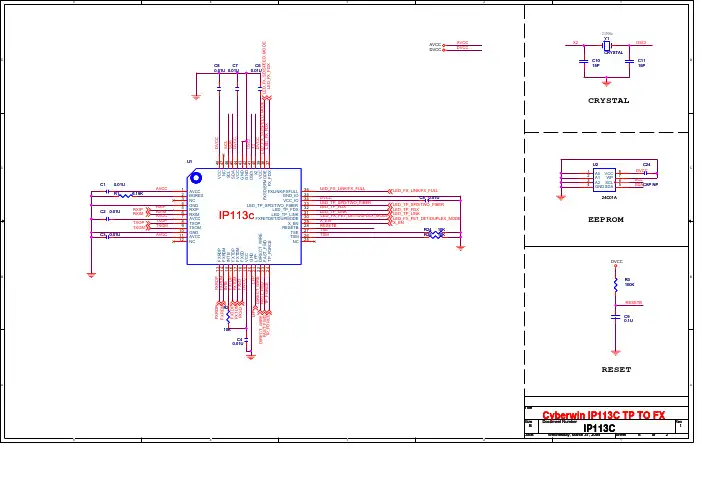Click the C6 capacitor symbol above the chip
This screenshot has height=496, width=702.
click(x=219, y=89)
